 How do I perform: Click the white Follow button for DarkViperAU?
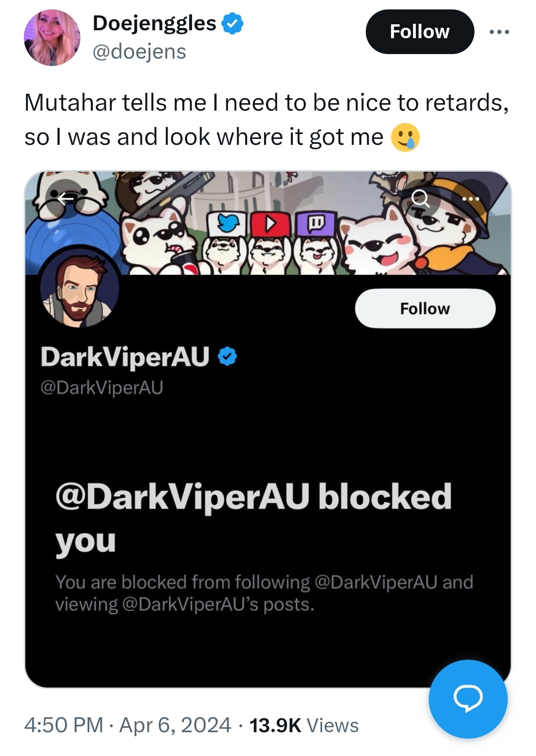pyautogui.click(x=425, y=308)
